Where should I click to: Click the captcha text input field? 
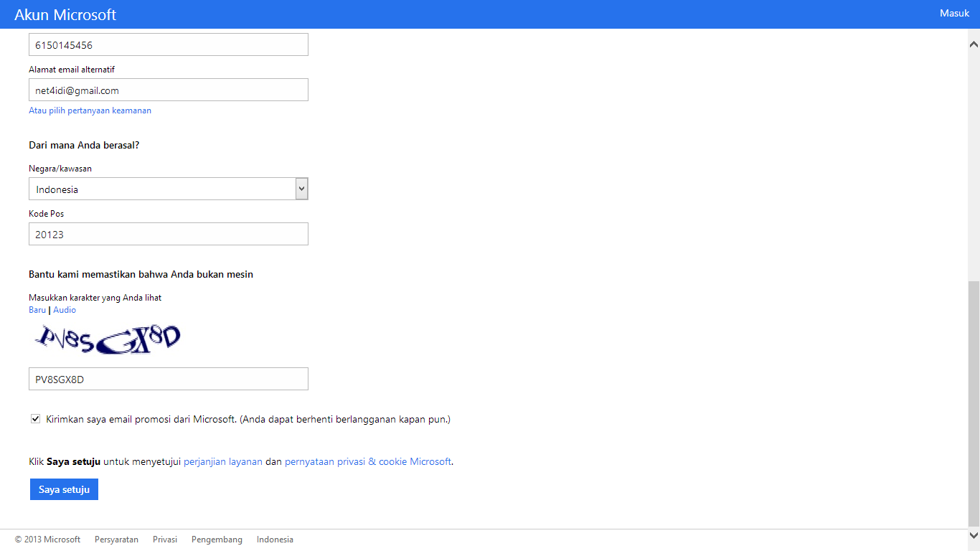point(169,380)
